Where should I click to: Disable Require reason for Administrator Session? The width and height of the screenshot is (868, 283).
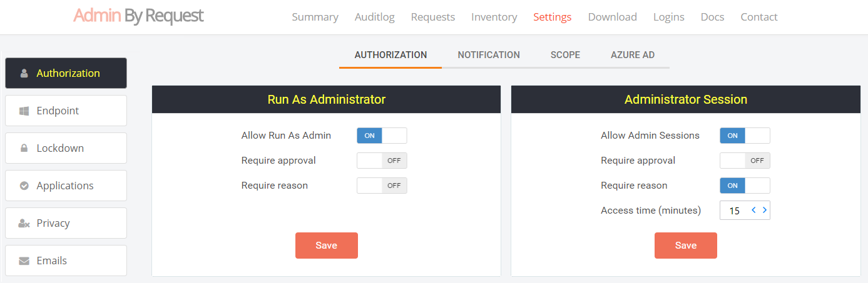coord(745,186)
